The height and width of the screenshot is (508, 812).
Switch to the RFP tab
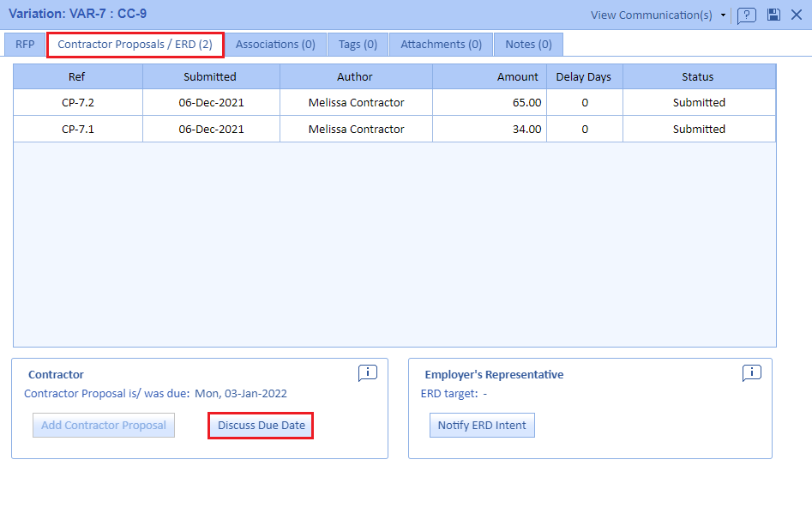point(25,45)
